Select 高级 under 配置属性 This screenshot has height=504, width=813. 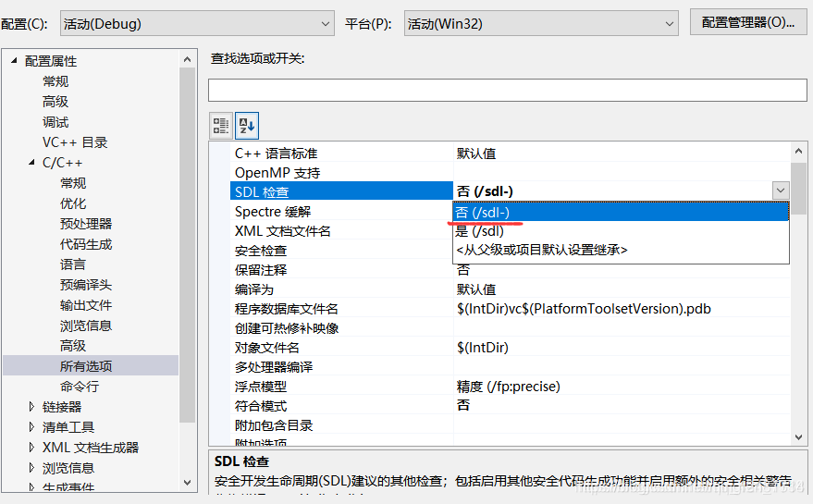point(55,102)
